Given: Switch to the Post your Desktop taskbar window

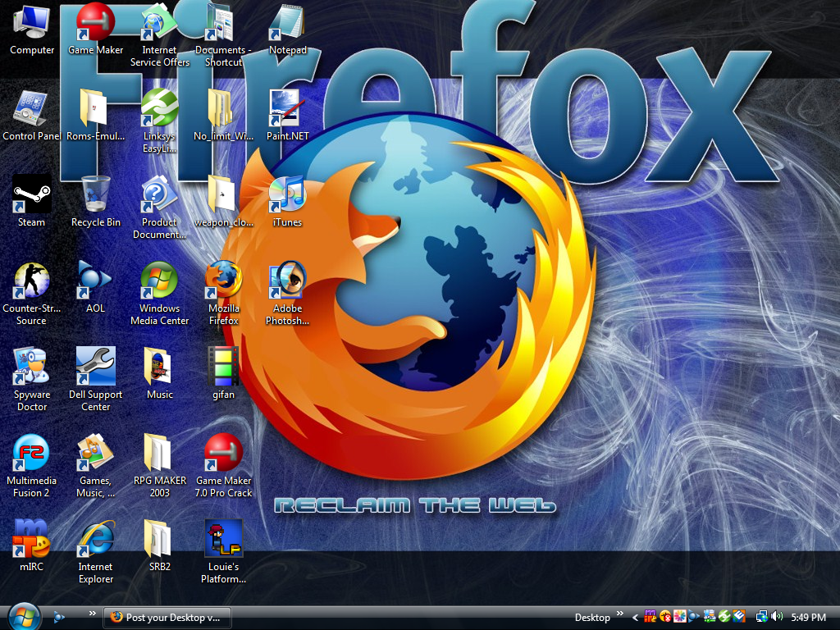Looking at the screenshot, I should tap(167, 618).
